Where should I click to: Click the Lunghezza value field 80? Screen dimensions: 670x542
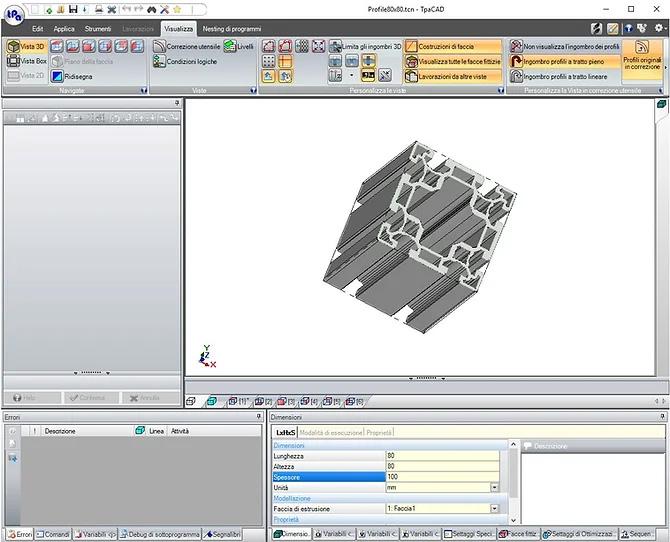click(x=442, y=456)
